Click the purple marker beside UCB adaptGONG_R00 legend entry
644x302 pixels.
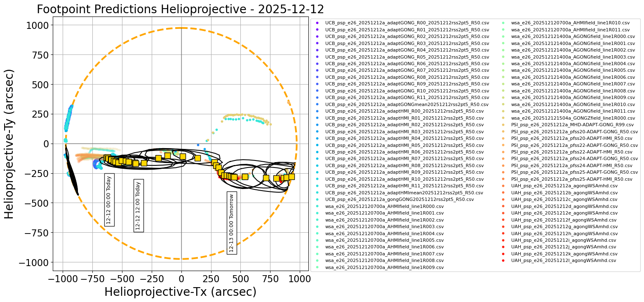pyautogui.click(x=317, y=23)
